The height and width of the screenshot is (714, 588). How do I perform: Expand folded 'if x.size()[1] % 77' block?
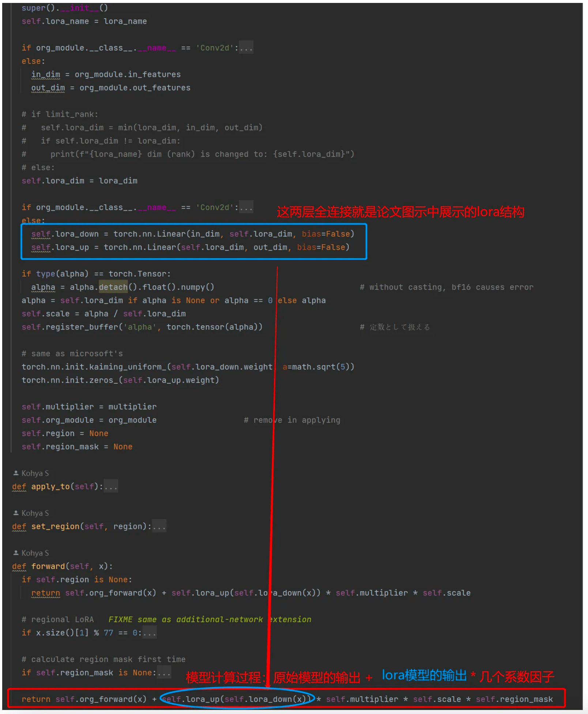(x=150, y=633)
